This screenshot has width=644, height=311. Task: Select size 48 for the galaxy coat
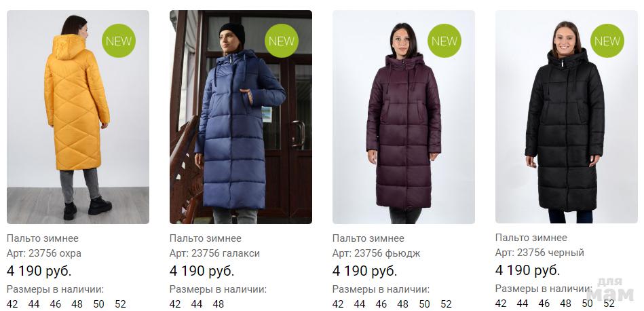click(x=219, y=304)
